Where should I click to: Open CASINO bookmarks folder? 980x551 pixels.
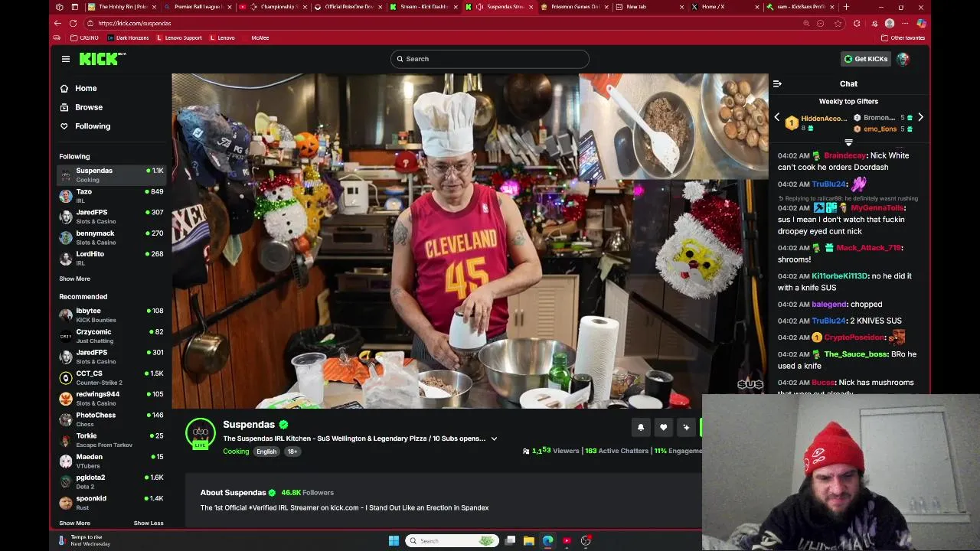[x=84, y=37]
